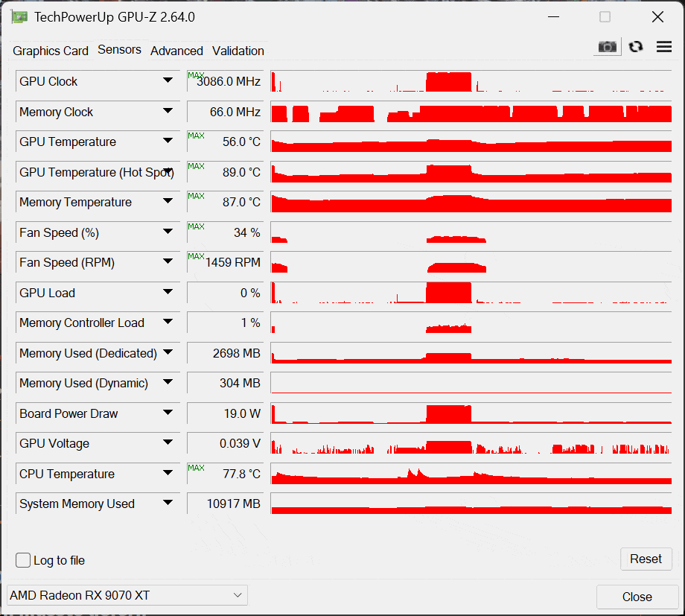The width and height of the screenshot is (685, 616).
Task: Open the Memory Controller Load dropdown
Action: coord(168,322)
